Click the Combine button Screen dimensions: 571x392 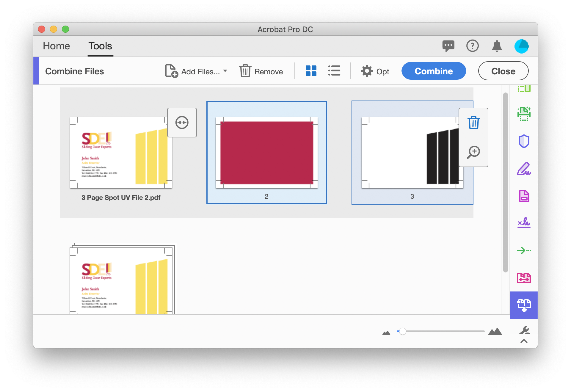(434, 71)
